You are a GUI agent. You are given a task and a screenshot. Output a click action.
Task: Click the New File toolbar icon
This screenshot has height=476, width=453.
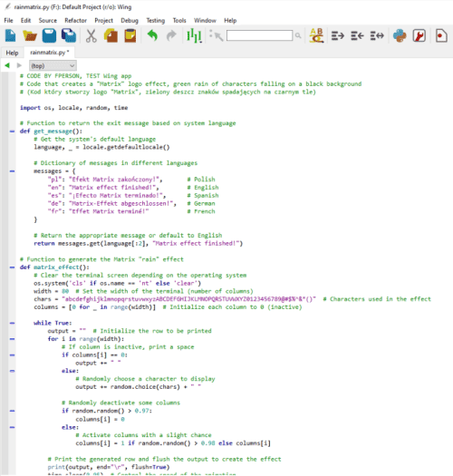click(x=11, y=35)
